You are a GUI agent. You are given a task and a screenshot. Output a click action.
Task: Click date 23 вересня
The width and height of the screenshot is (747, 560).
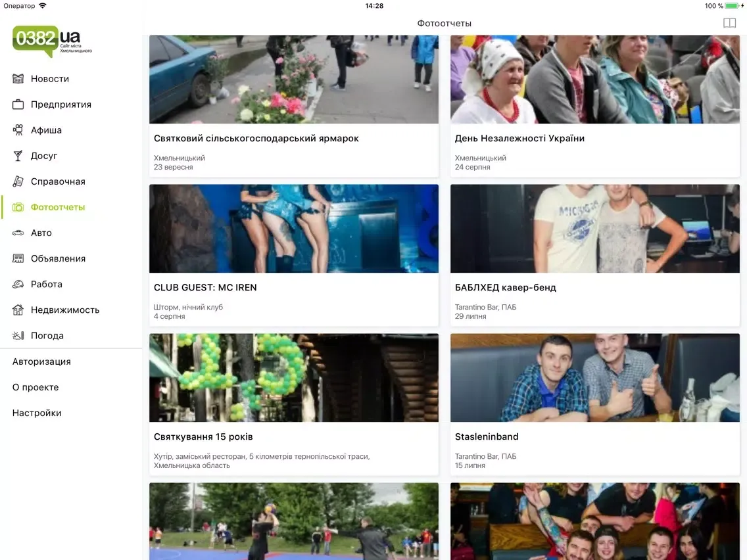coord(174,167)
